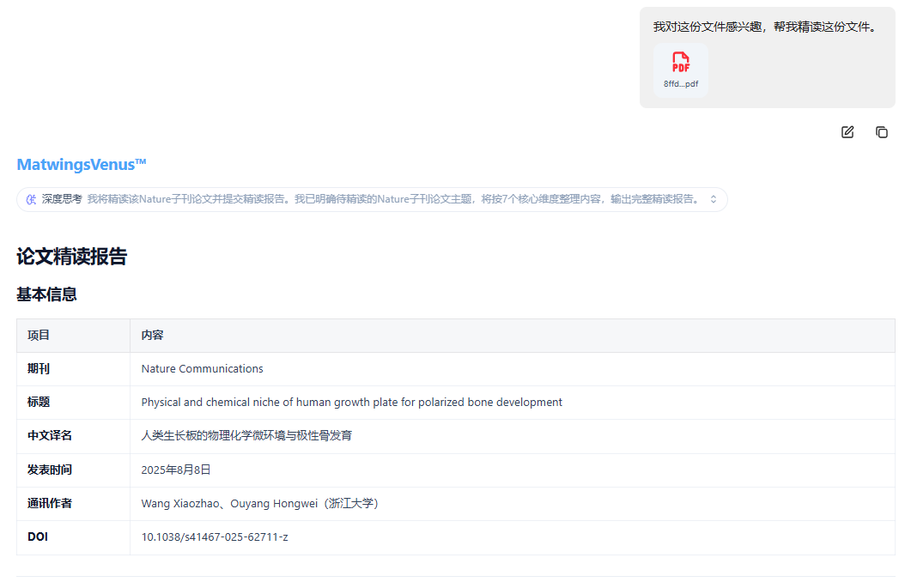The height and width of the screenshot is (588, 905).
Task: Click heading '论文精读报告'
Action: [71, 256]
